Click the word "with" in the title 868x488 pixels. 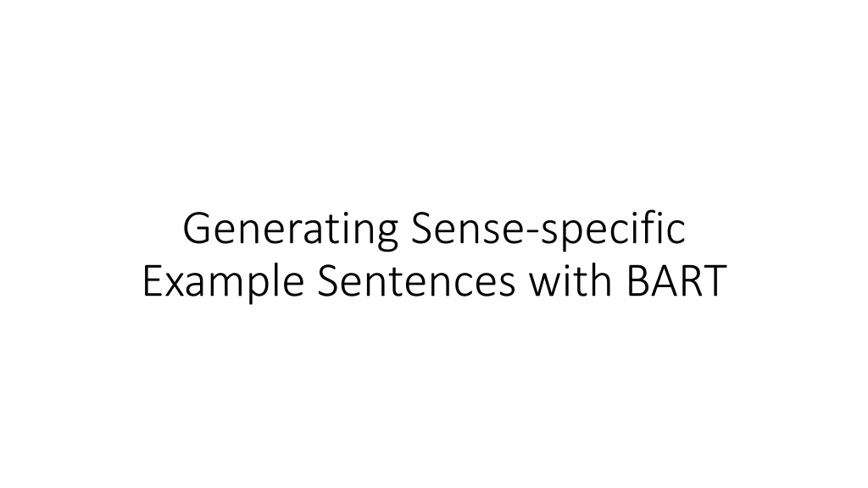[x=570, y=281]
